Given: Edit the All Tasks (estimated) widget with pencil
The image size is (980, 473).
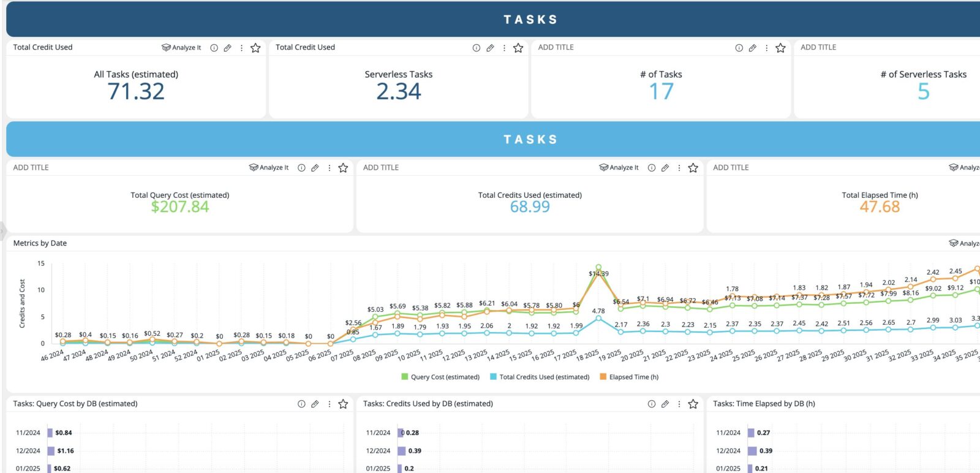Looking at the screenshot, I should tap(227, 48).
